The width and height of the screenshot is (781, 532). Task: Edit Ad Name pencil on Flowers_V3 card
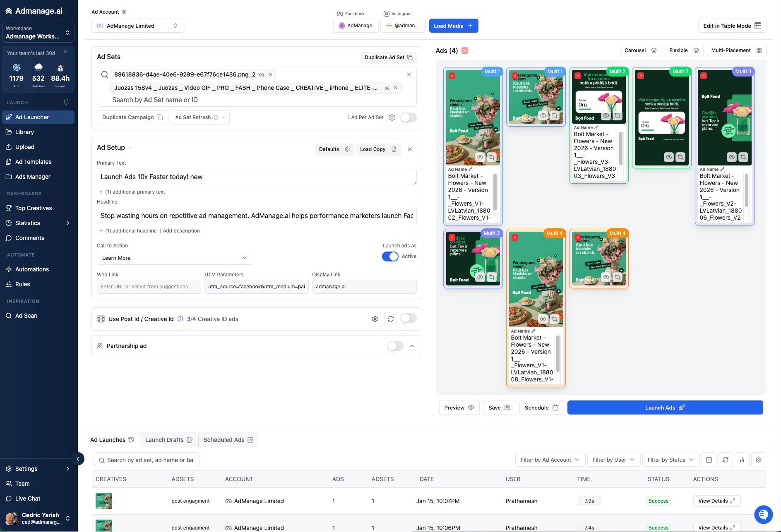[596, 127]
